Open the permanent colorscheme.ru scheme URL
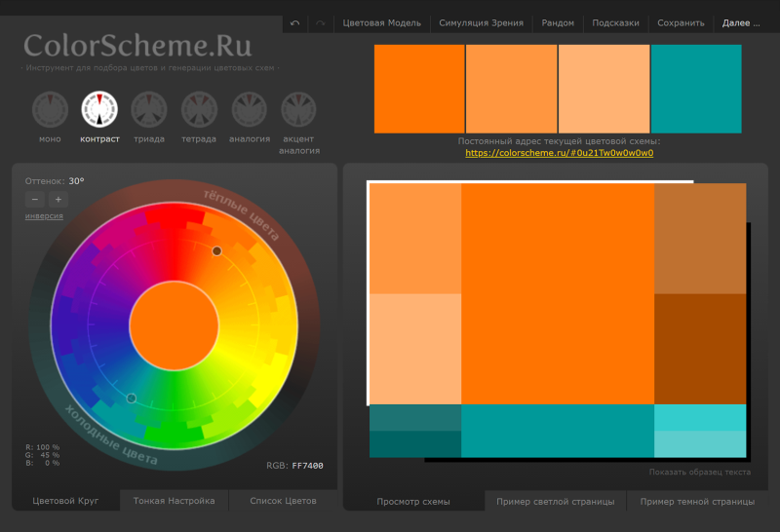The image size is (780, 532). tap(559, 153)
